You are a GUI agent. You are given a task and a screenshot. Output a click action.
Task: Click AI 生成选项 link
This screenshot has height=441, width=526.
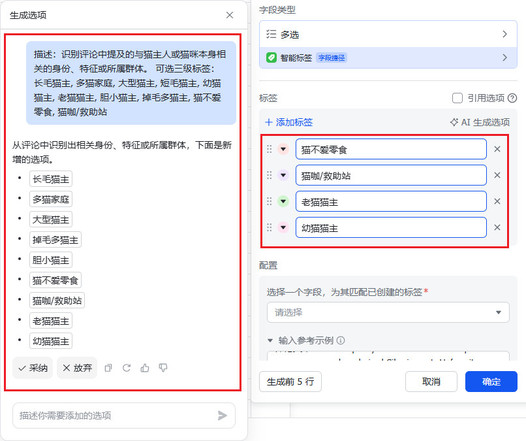coord(480,122)
